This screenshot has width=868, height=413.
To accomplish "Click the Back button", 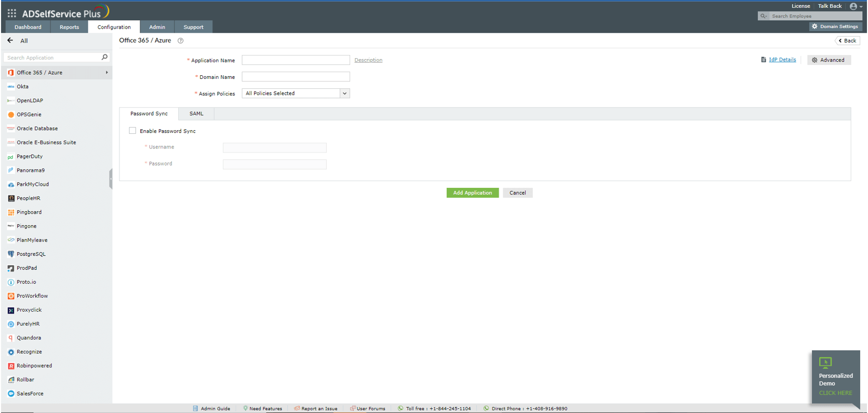I will coord(847,40).
